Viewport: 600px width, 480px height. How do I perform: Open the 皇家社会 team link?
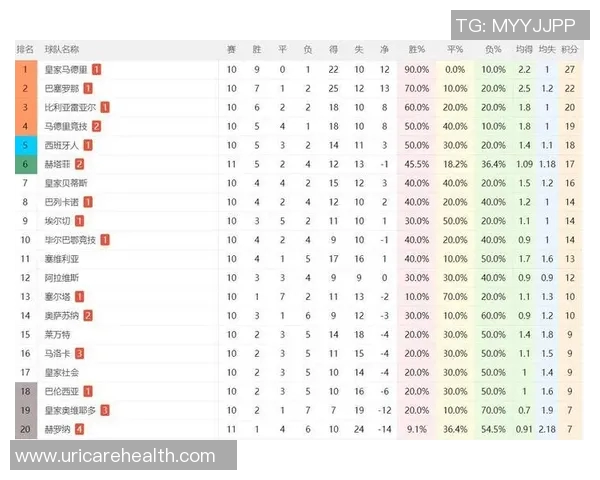point(62,372)
